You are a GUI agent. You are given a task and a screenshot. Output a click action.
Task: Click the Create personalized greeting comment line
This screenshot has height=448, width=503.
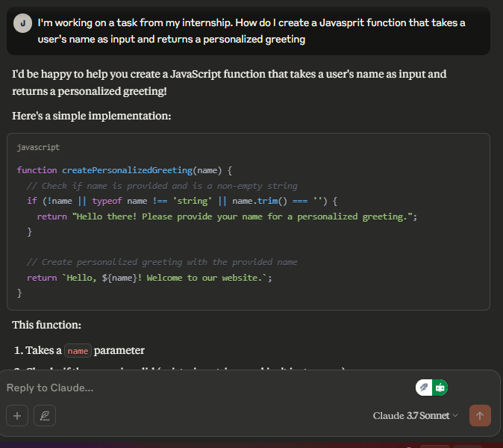point(162,263)
